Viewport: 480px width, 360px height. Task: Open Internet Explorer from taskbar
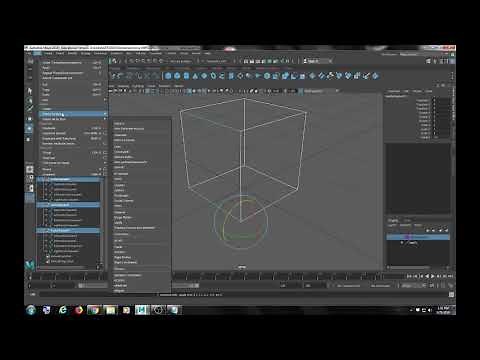pos(63,310)
